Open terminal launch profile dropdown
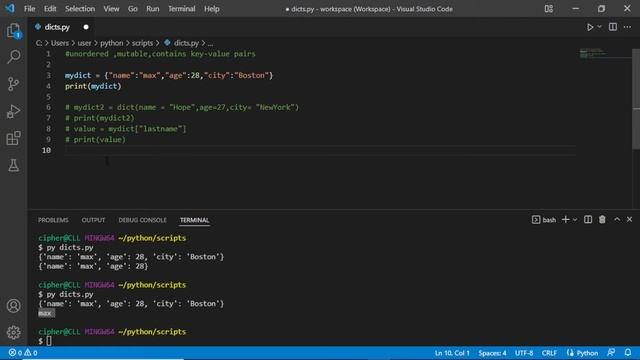This screenshot has width=640, height=360. tap(575, 220)
